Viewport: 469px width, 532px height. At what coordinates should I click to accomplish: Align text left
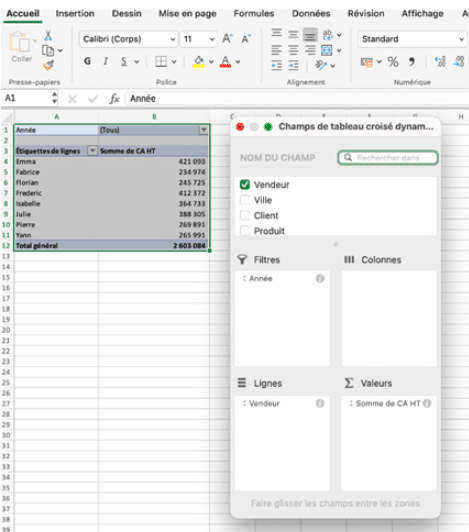(x=277, y=50)
